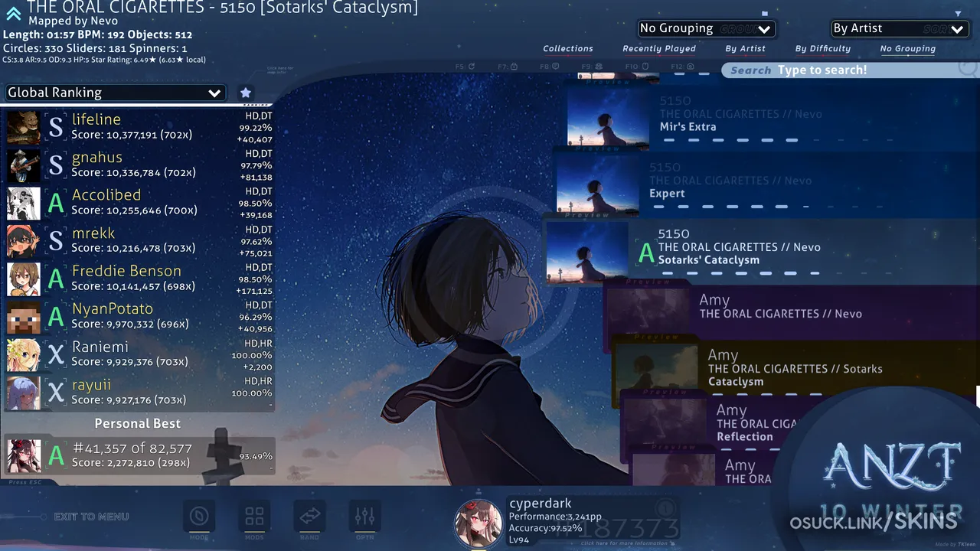Open mrekk's score 10,216,478
This screenshot has width=980, height=551.
pyautogui.click(x=139, y=241)
